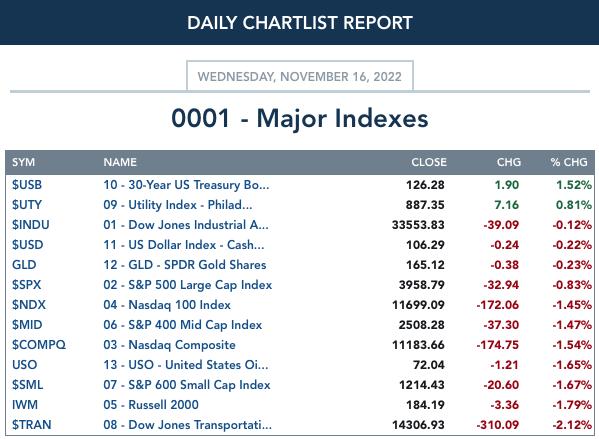Sort by the CLOSE column header

tap(429, 162)
